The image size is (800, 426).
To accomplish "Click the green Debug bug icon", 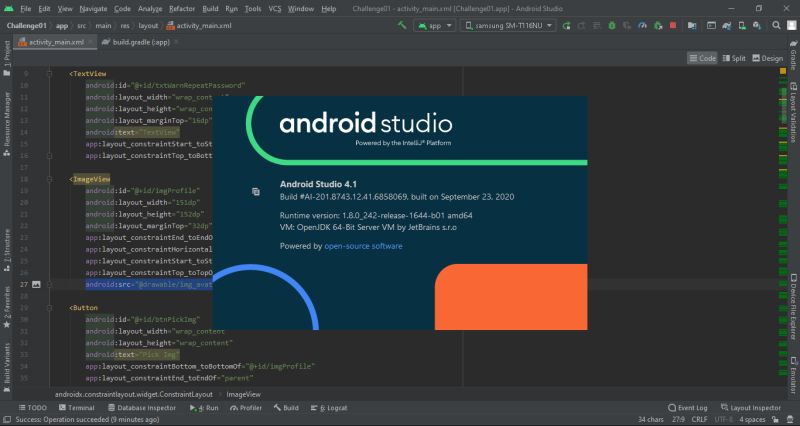I will pos(612,26).
